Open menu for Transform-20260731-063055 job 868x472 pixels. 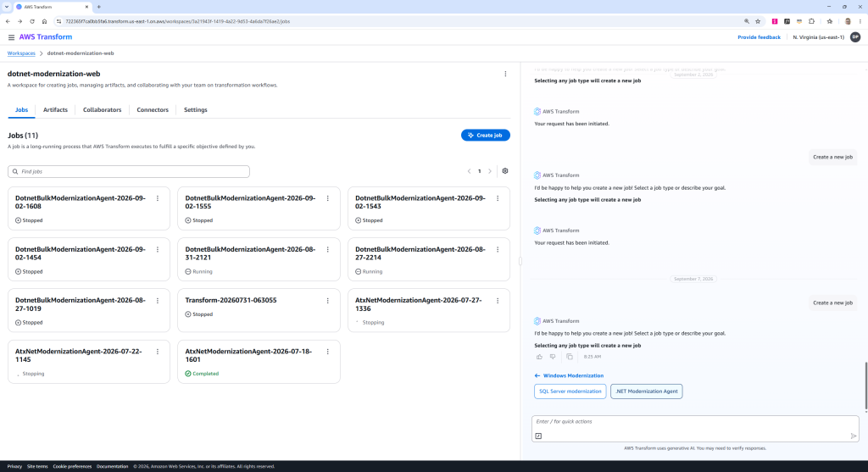328,301
